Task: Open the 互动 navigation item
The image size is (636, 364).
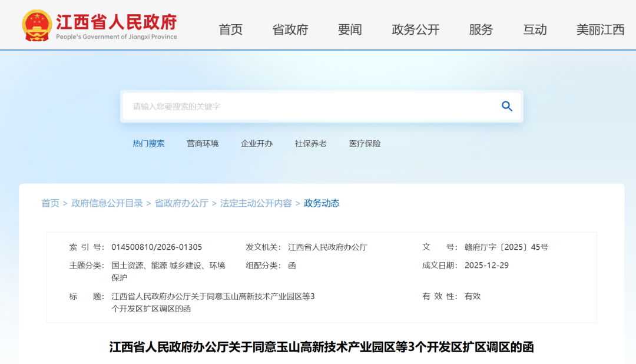Action: (x=535, y=29)
